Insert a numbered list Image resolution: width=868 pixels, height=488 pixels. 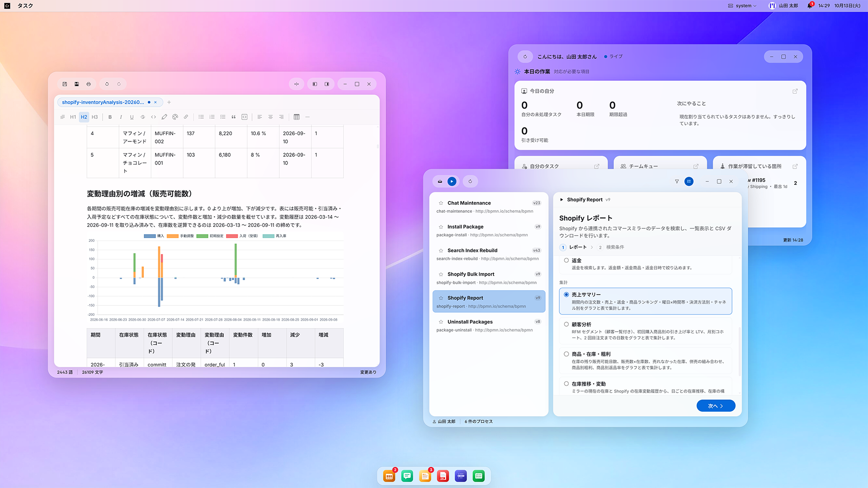pyautogui.click(x=212, y=117)
